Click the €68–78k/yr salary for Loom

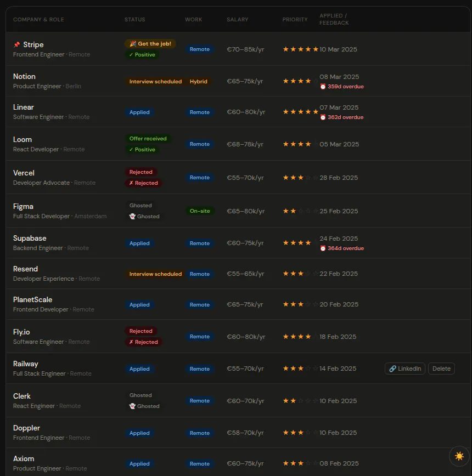[x=245, y=144]
